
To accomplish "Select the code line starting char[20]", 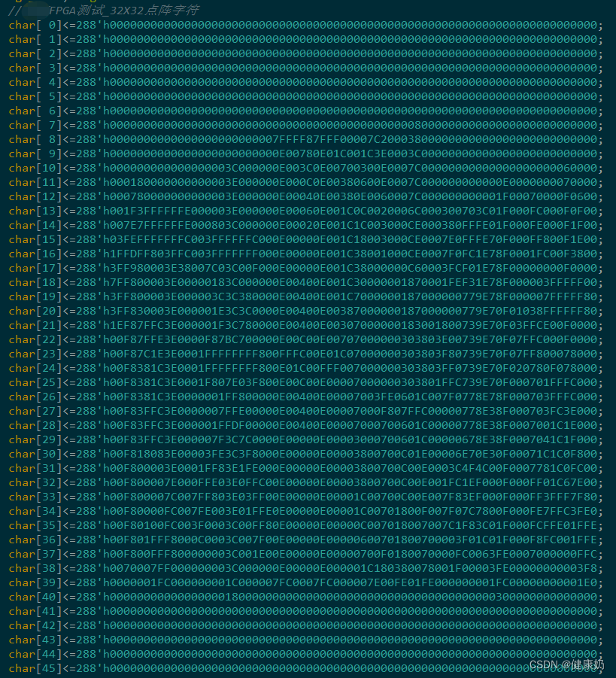I will 305,311.
